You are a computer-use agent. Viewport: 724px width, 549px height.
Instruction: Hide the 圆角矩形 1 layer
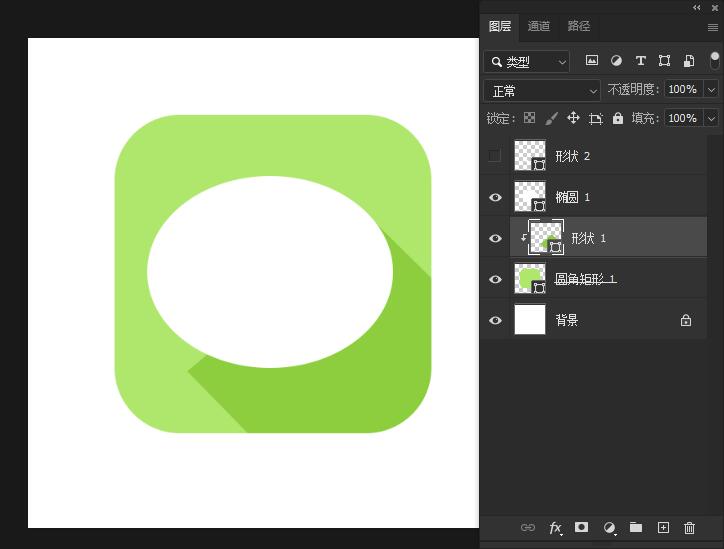pyautogui.click(x=495, y=279)
